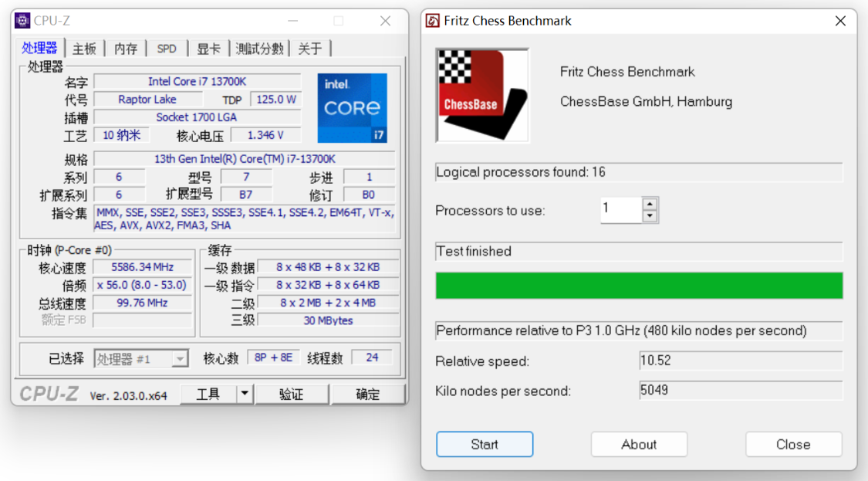Image resolution: width=868 pixels, height=481 pixels.
Task: Click the x 56.0 multiplier value
Action: tap(142, 285)
